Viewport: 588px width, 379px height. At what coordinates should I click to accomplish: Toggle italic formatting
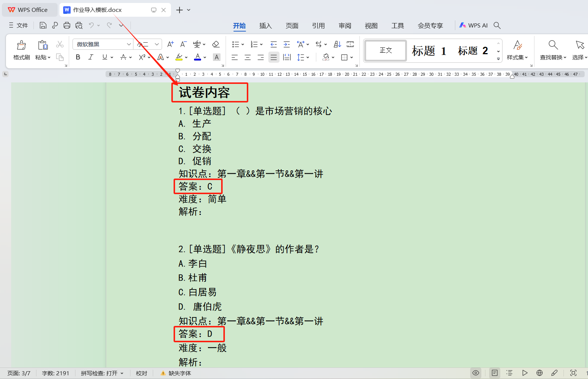(x=91, y=57)
